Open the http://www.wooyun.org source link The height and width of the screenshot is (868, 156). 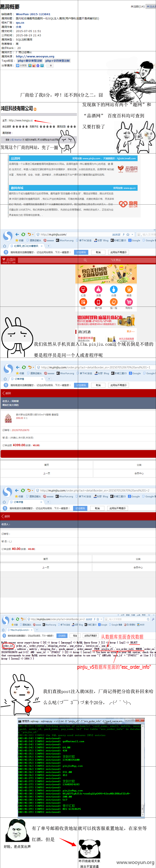[35, 56]
